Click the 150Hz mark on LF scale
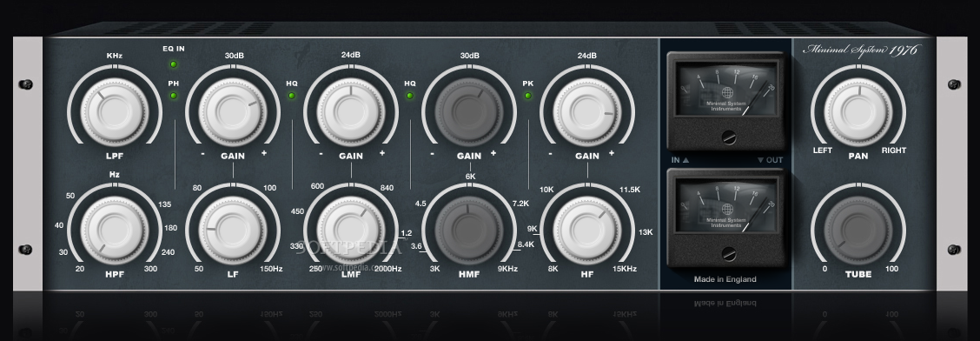This screenshot has width=980, height=341. (271, 269)
